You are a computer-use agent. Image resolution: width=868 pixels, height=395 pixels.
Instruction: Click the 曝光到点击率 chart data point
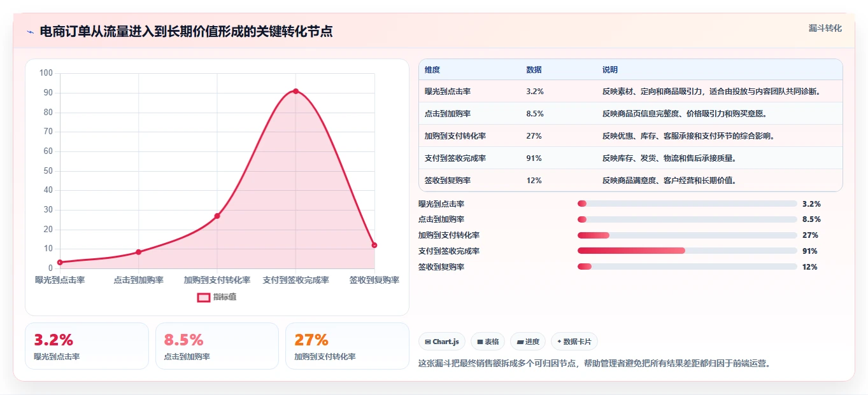coord(60,262)
